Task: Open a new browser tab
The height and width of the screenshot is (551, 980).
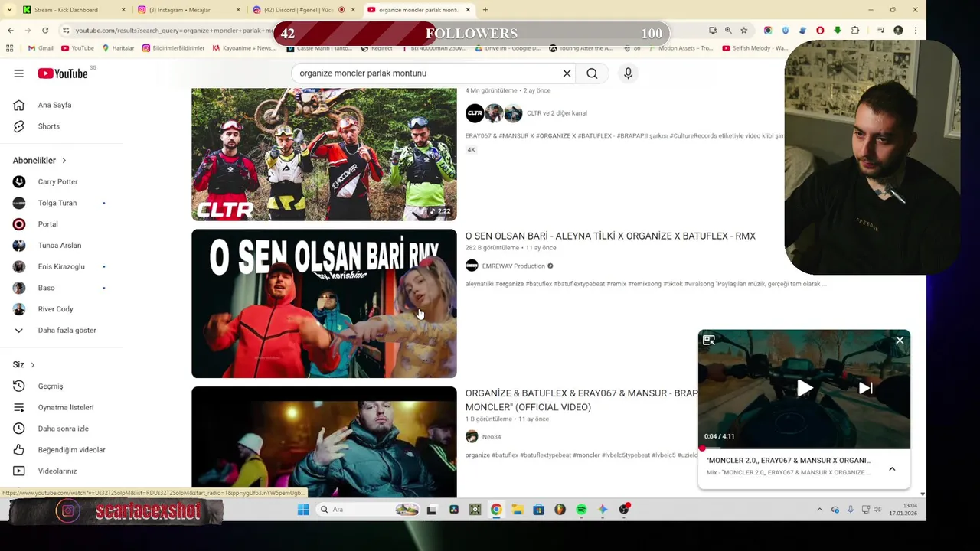Action: [x=485, y=10]
